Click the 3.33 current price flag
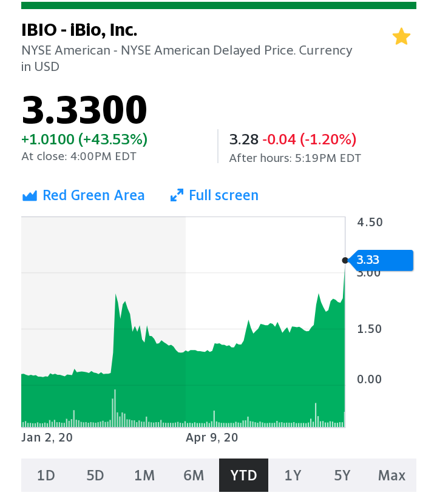Screen dimensions: 437x504 381,260
